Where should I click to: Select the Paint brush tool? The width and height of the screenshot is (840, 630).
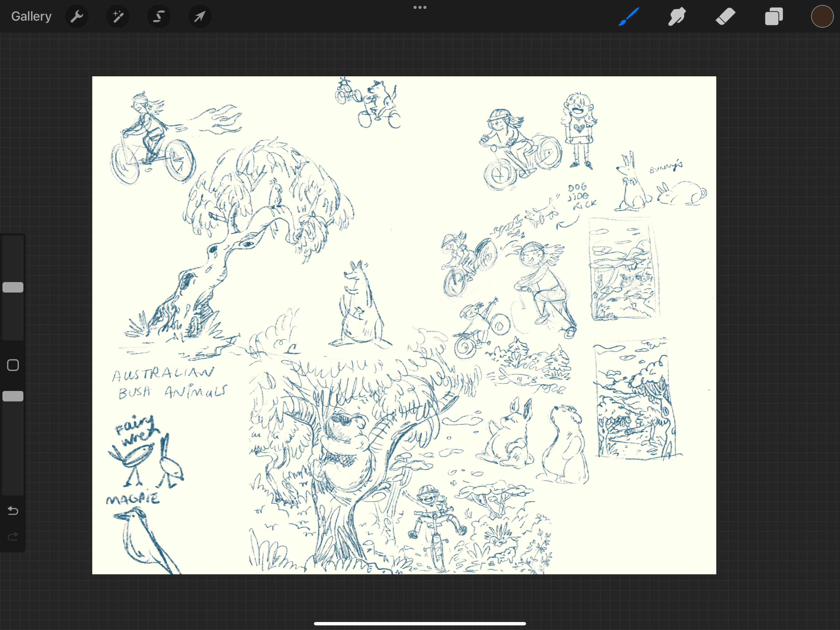click(628, 16)
